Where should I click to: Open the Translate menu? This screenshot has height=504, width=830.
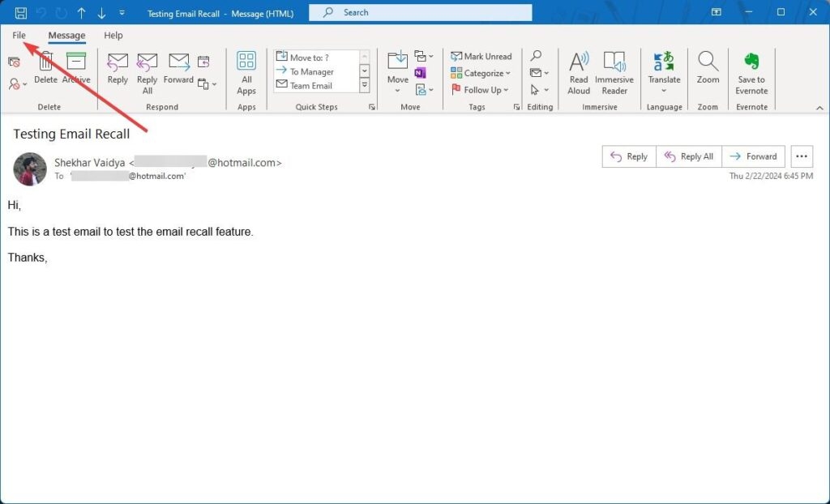(664, 73)
